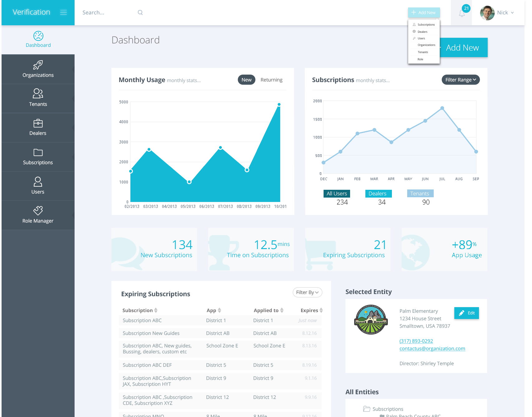Open the Filter By dropdown
The image size is (532, 417).
[x=307, y=292]
